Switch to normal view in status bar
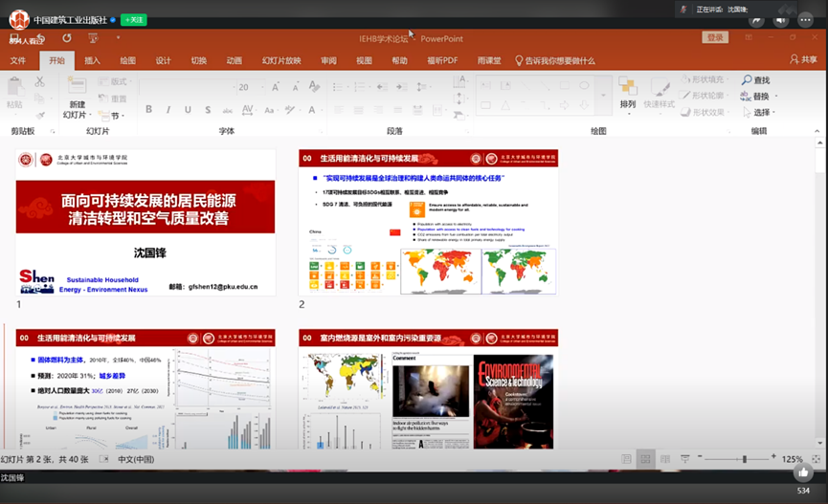 (626, 460)
